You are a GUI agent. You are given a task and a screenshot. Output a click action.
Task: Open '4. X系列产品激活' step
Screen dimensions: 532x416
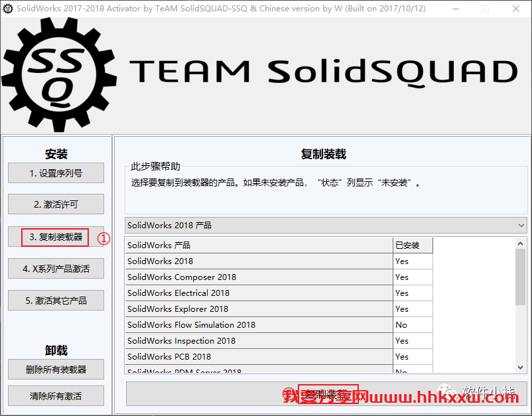tap(56, 269)
